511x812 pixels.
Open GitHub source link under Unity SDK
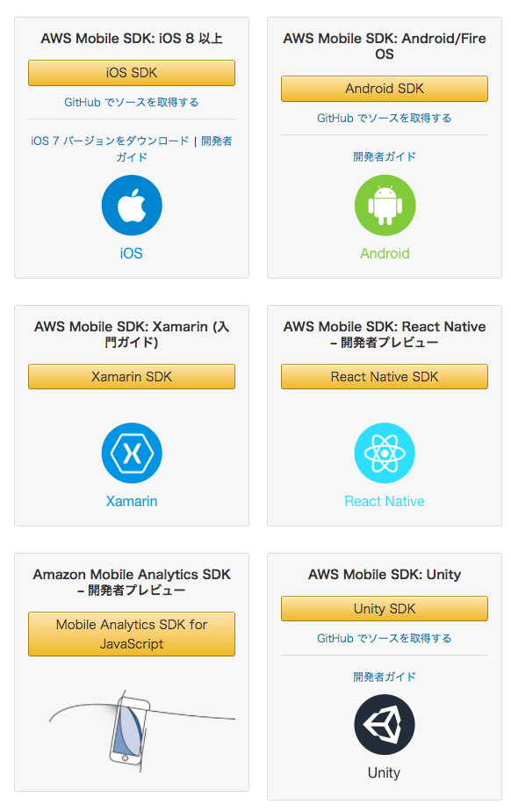coord(385,638)
